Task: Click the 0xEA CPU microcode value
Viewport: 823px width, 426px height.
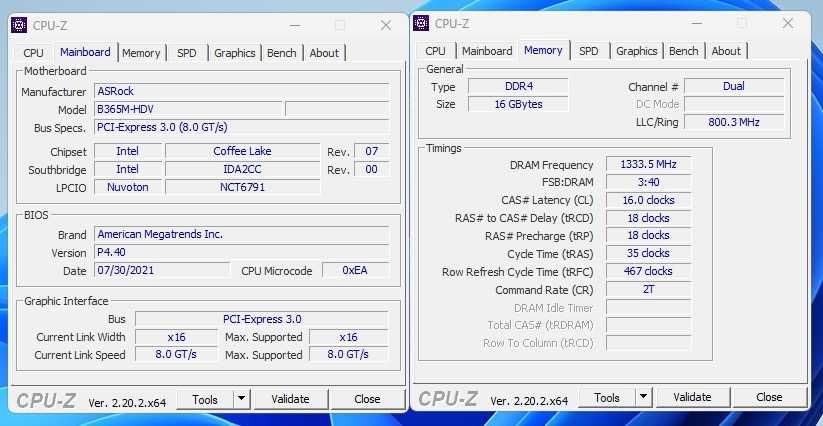Action: [355, 270]
